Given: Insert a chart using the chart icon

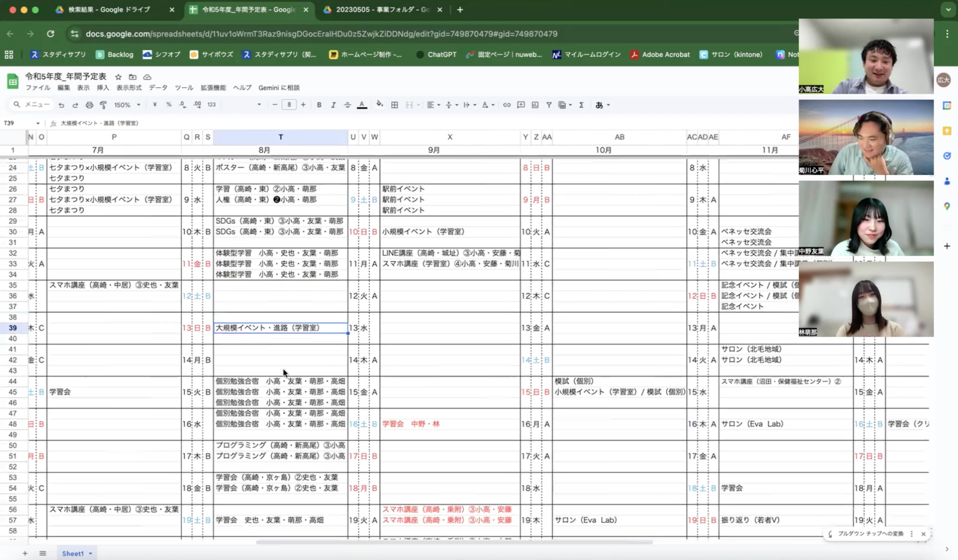Looking at the screenshot, I should (534, 105).
